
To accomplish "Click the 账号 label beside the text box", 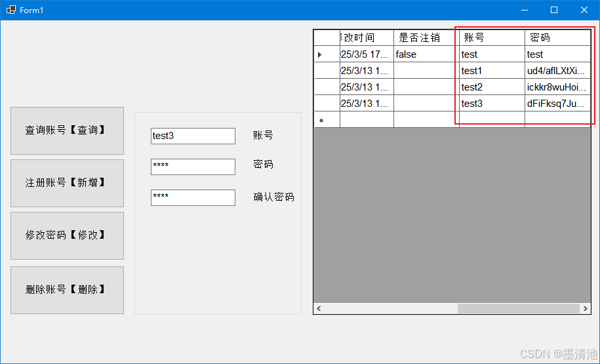I will pyautogui.click(x=263, y=135).
